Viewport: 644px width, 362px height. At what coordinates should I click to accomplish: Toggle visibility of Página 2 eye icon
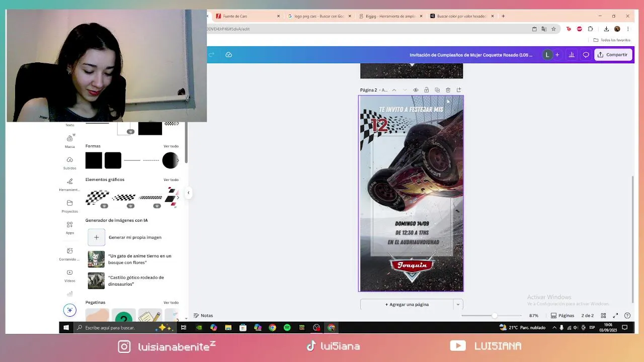[416, 90]
